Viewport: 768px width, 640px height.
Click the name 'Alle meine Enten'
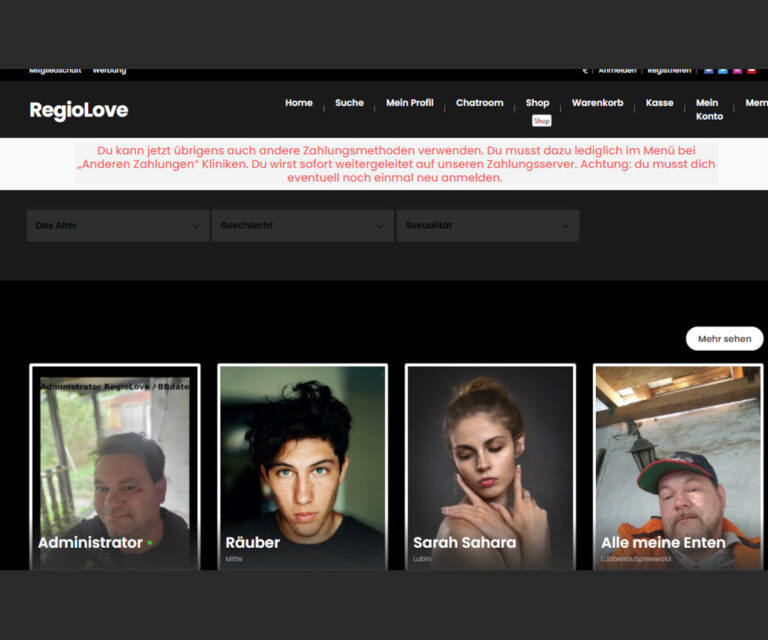(663, 543)
